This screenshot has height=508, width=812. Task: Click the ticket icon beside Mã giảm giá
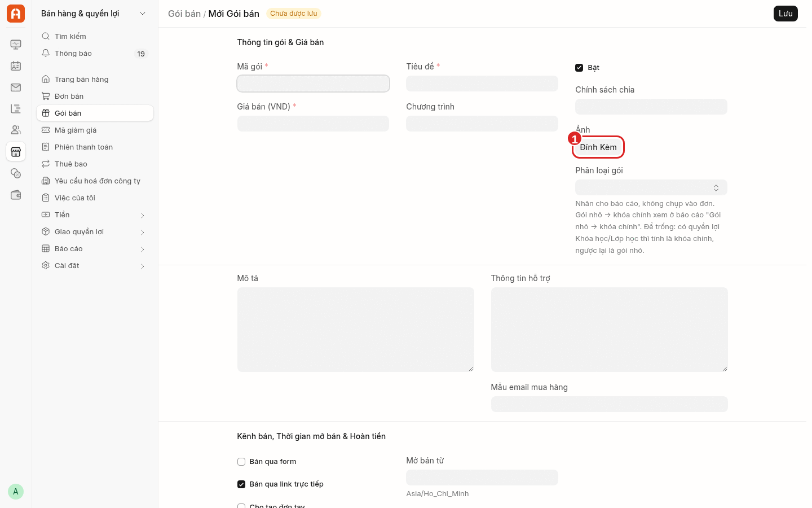[x=46, y=130]
